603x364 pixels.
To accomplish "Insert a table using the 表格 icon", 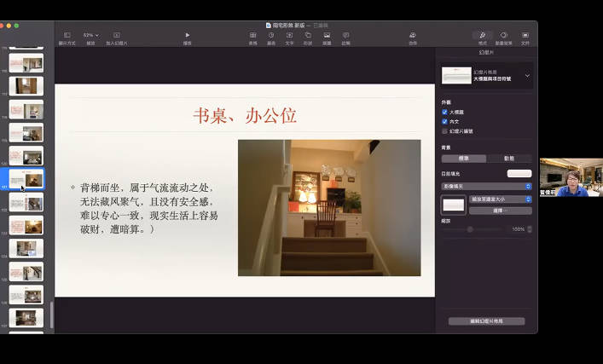I will coord(252,35).
